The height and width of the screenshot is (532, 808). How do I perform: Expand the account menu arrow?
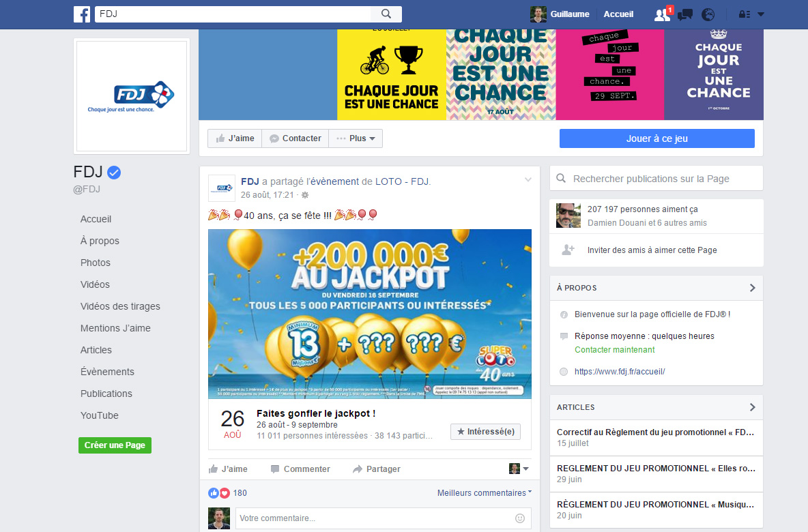[x=761, y=14]
